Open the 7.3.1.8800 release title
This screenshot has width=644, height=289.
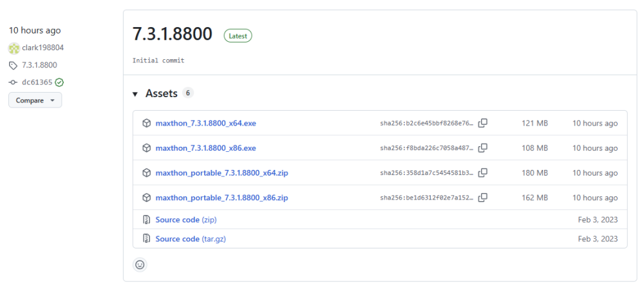[172, 35]
